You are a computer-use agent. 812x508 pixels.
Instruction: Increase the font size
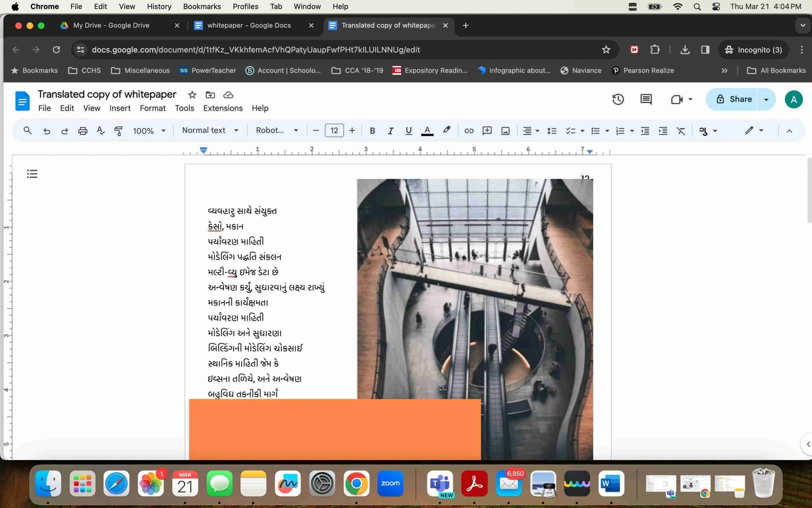point(352,130)
